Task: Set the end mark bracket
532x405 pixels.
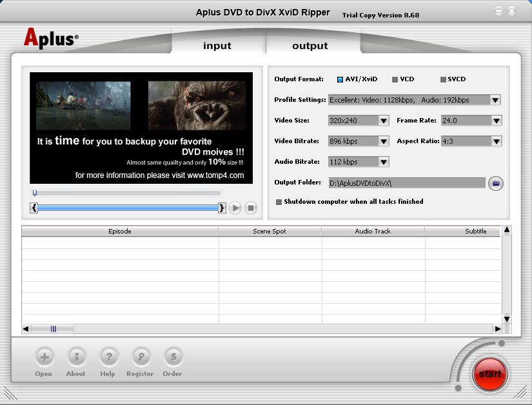Action: click(x=222, y=208)
